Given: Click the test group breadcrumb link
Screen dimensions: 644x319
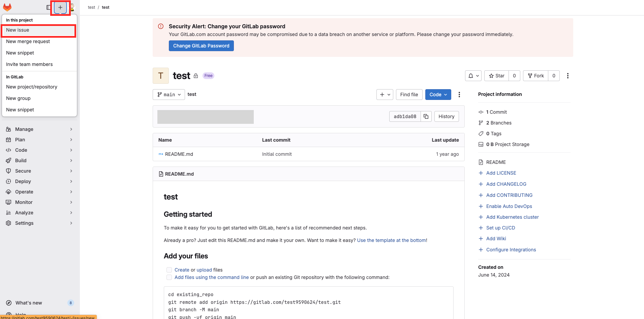Looking at the screenshot, I should coord(91,7).
